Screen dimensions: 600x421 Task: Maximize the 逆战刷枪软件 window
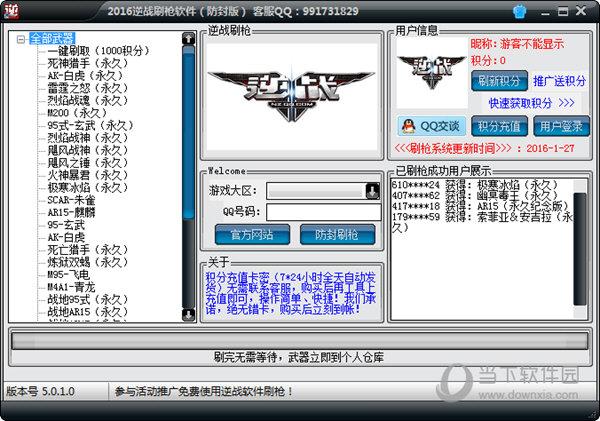click(x=563, y=11)
